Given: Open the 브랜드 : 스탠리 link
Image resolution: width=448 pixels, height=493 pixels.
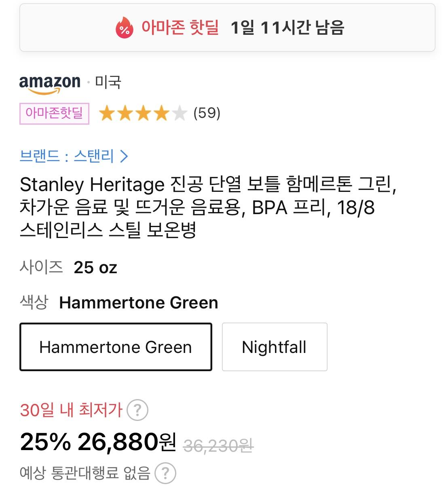Looking at the screenshot, I should 67,156.
